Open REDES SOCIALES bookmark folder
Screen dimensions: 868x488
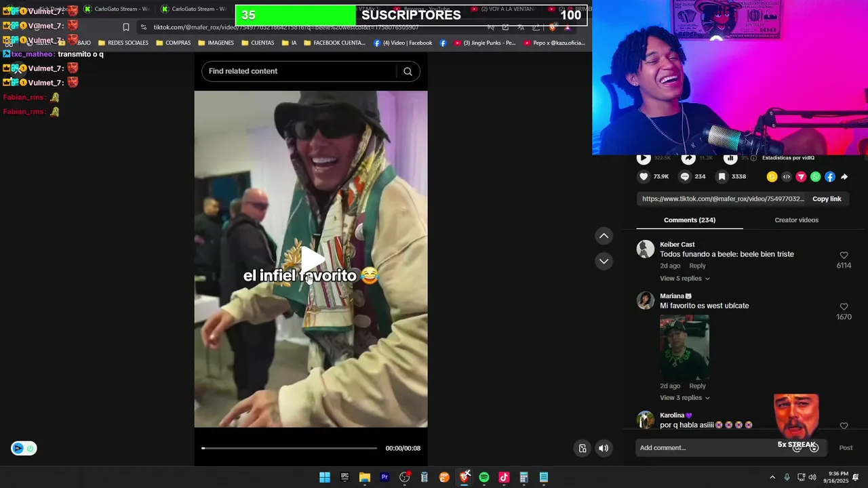point(123,43)
